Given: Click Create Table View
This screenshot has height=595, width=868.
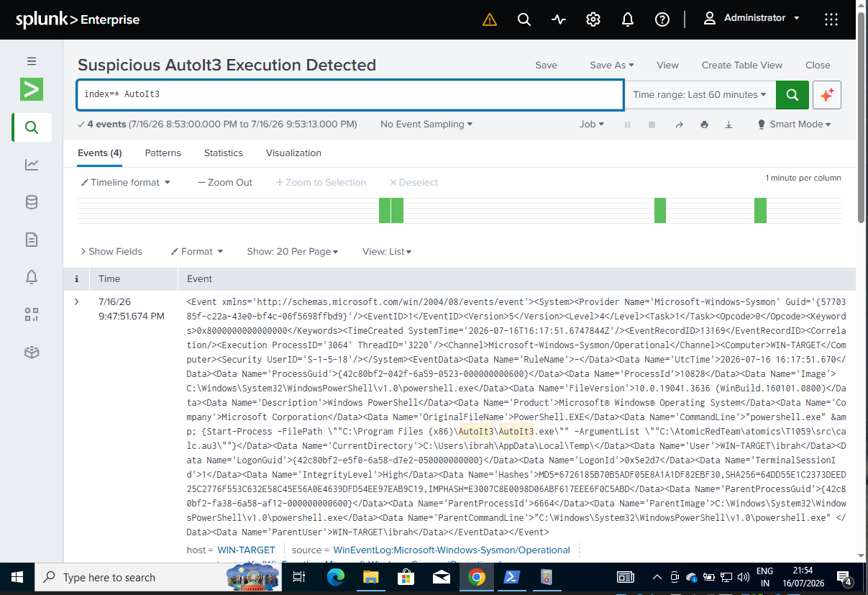Looking at the screenshot, I should tap(742, 65).
